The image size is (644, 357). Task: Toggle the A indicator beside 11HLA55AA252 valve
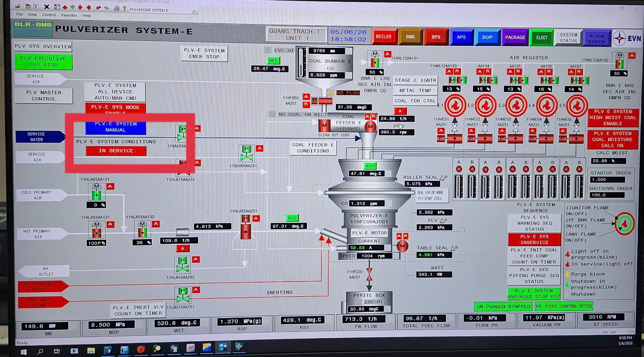(x=196, y=259)
